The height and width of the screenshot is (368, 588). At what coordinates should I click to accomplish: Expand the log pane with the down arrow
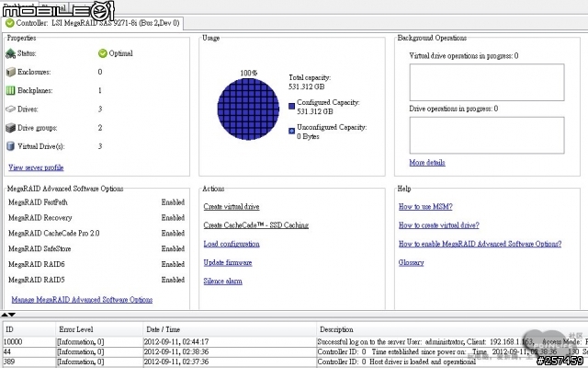[x=12, y=315]
